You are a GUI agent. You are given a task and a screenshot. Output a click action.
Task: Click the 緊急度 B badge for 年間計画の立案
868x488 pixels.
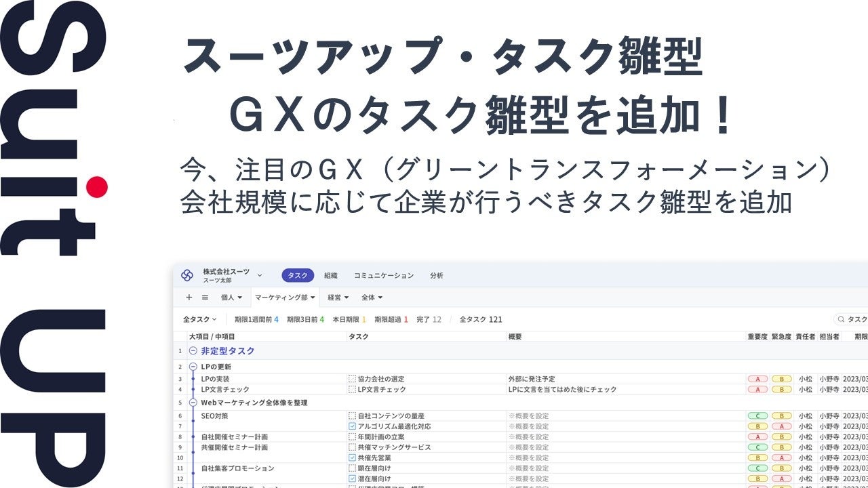click(781, 437)
